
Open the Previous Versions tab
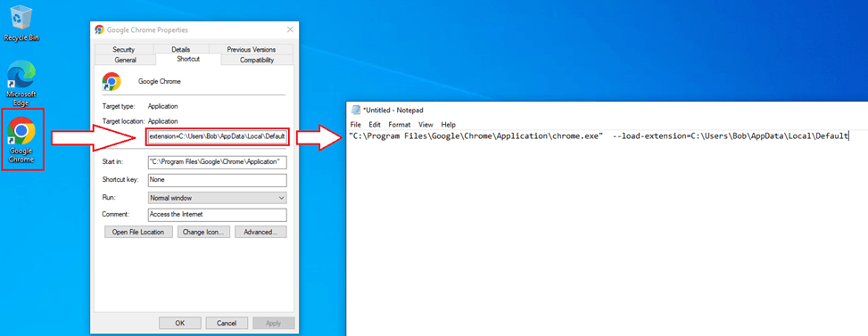tap(252, 50)
